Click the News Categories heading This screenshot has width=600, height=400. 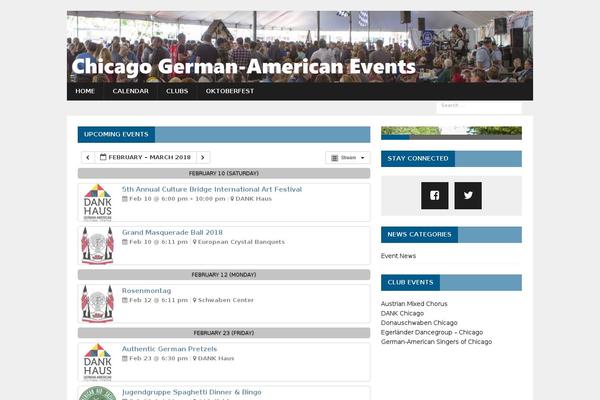(419, 235)
